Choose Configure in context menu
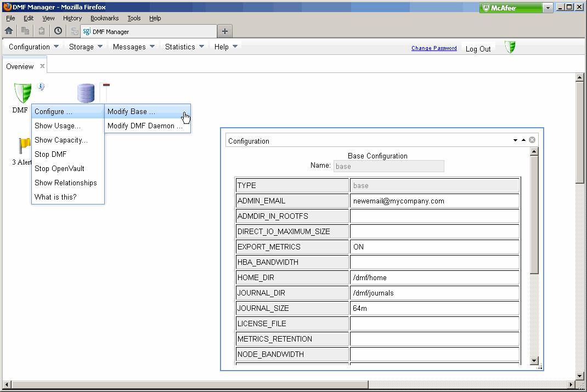The width and height of the screenshot is (587, 392). 68,111
